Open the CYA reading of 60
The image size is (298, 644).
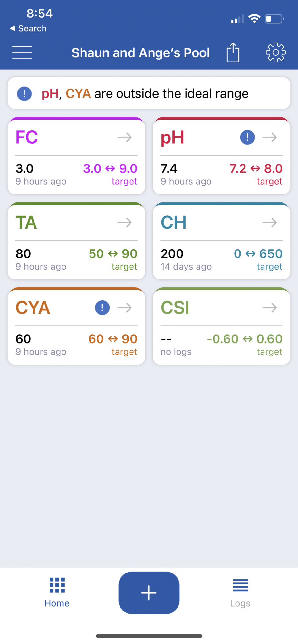(x=23, y=339)
